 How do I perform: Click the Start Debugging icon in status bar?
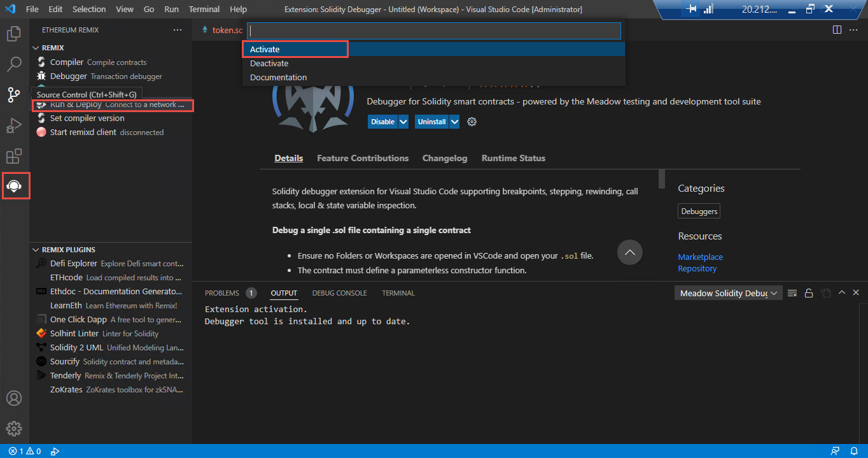(x=55, y=451)
